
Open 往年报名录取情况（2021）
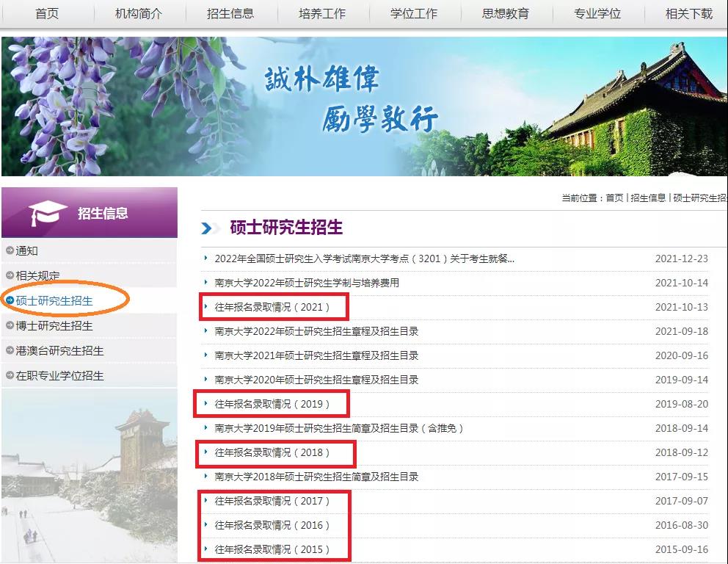(x=272, y=307)
